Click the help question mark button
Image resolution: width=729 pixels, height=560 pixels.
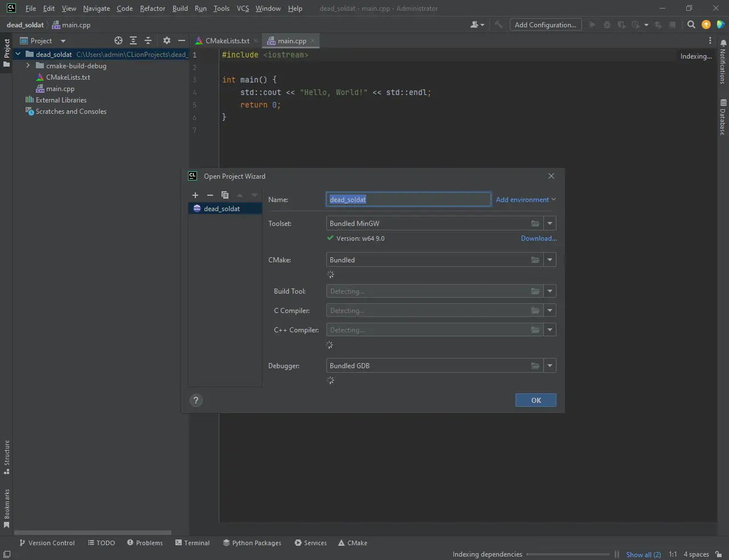pyautogui.click(x=196, y=401)
